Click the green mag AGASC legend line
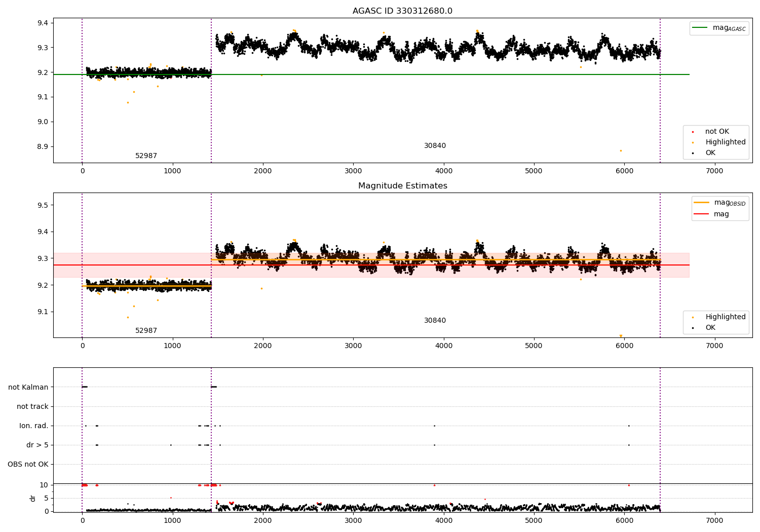The width and height of the screenshot is (760, 532). tap(700, 28)
